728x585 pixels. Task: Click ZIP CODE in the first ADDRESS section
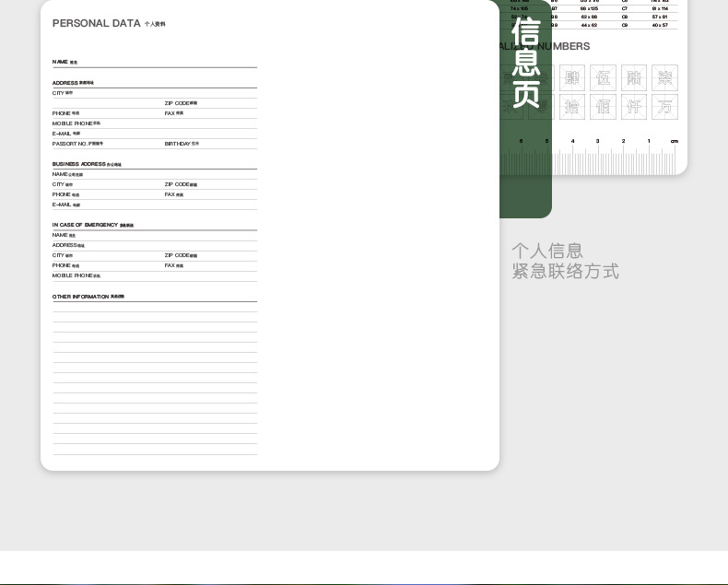click(181, 103)
